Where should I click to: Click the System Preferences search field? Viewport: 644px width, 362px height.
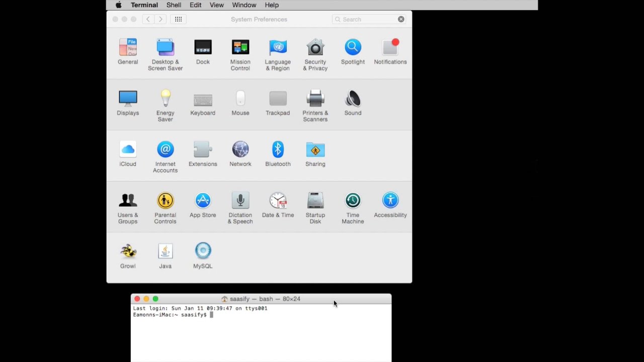[369, 19]
